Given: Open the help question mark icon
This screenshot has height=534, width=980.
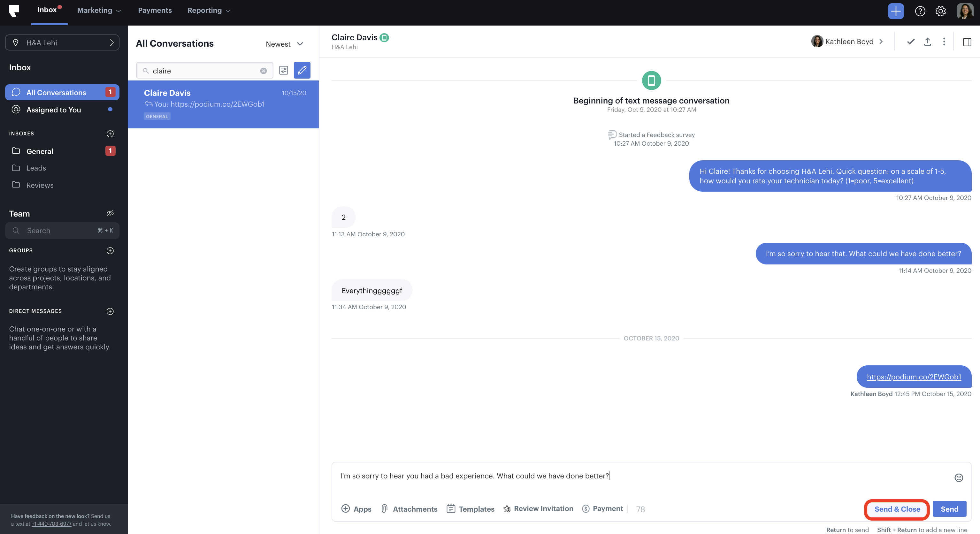Looking at the screenshot, I should point(920,11).
